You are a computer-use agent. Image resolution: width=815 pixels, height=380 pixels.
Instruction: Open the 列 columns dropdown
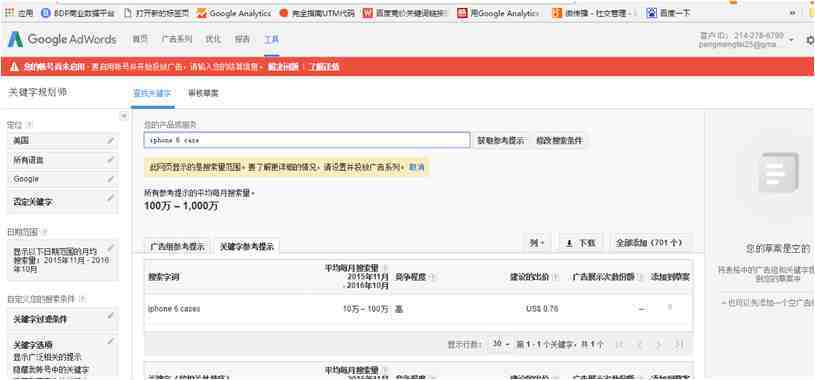[x=537, y=243]
